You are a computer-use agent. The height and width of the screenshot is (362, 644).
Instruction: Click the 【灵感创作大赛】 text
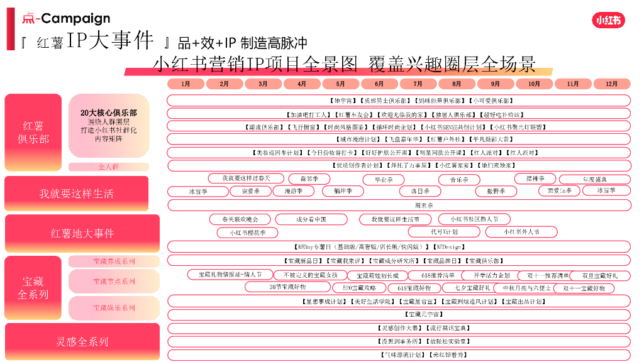click(x=400, y=328)
